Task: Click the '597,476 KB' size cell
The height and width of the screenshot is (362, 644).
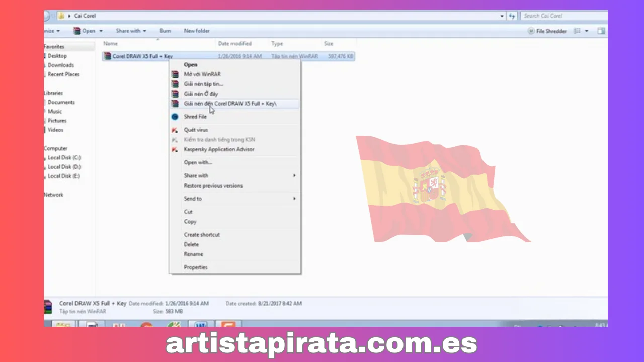Action: coord(341,56)
